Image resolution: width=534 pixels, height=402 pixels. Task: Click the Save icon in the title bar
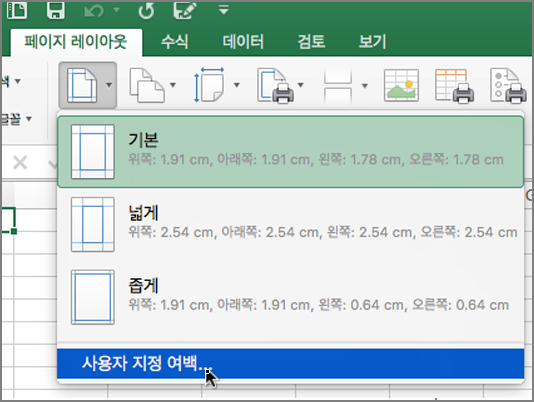pos(56,10)
